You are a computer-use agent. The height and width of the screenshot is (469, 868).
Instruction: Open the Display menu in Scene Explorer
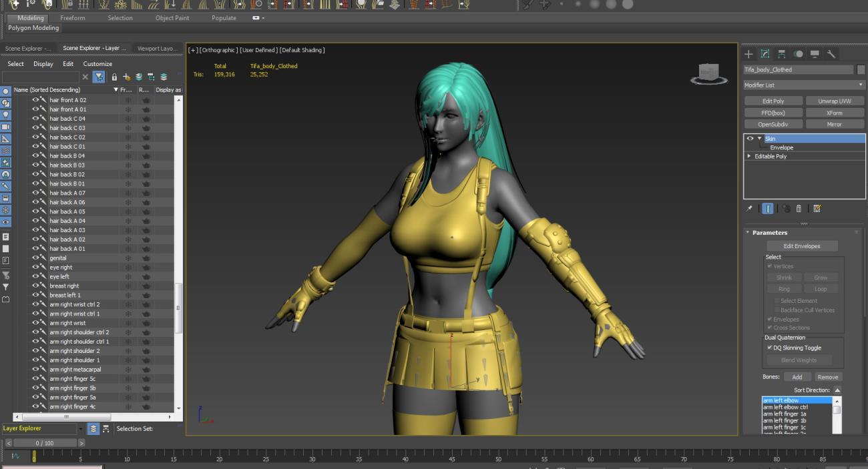coord(43,64)
